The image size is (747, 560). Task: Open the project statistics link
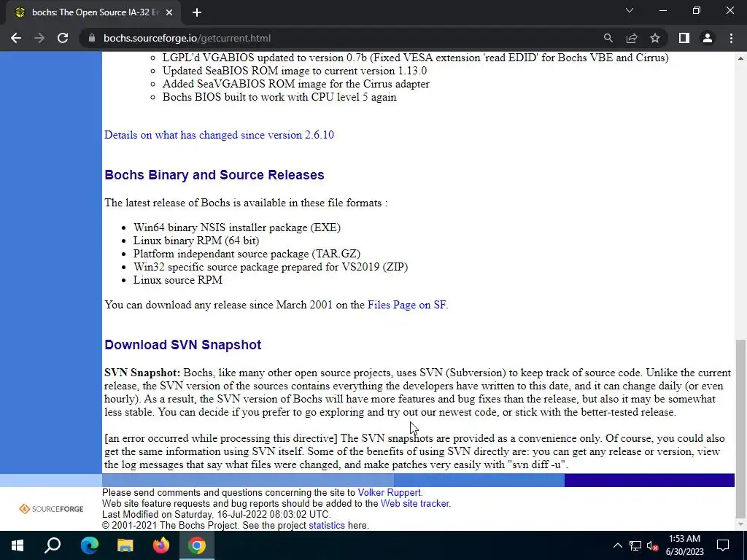pyautogui.click(x=327, y=525)
